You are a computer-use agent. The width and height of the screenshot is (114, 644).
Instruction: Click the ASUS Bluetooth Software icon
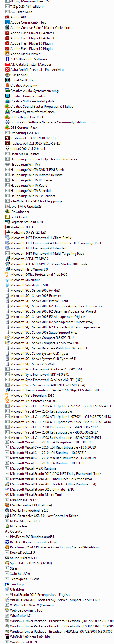[x=8, y=59]
